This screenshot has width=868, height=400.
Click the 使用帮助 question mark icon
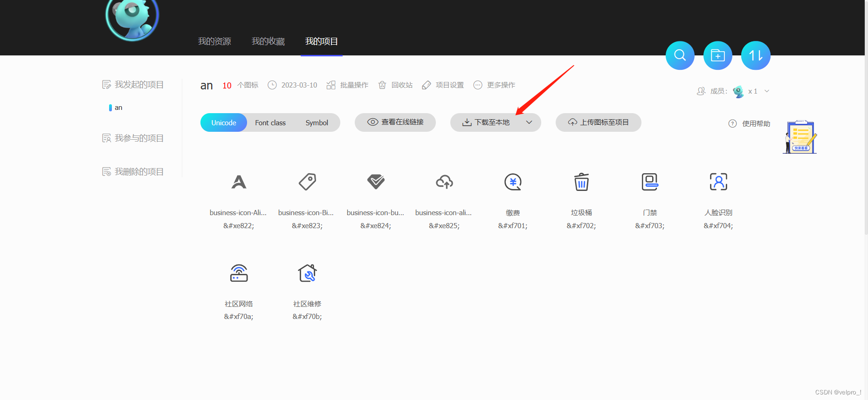coord(732,123)
